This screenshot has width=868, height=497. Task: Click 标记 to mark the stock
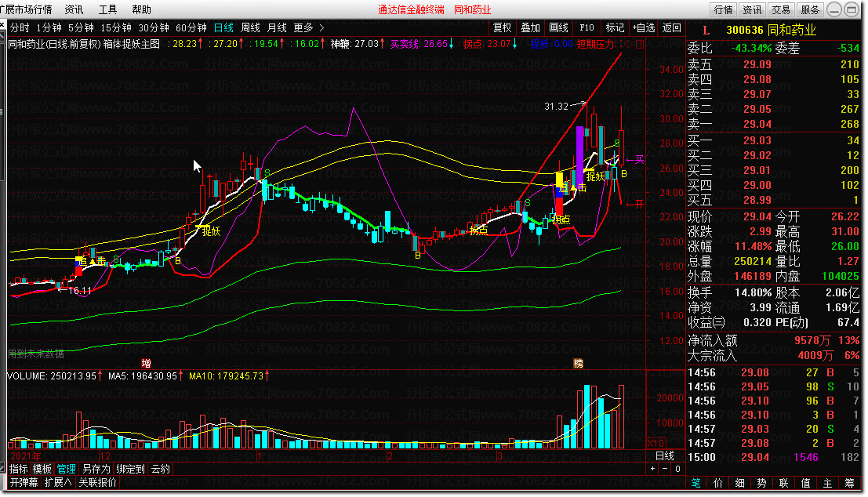[x=615, y=27]
